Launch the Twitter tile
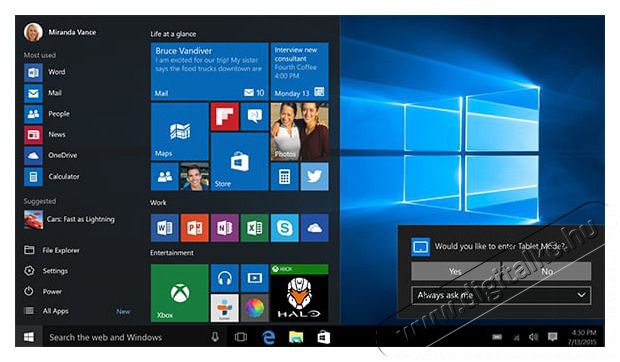The height and width of the screenshot is (362, 620). 314,176
